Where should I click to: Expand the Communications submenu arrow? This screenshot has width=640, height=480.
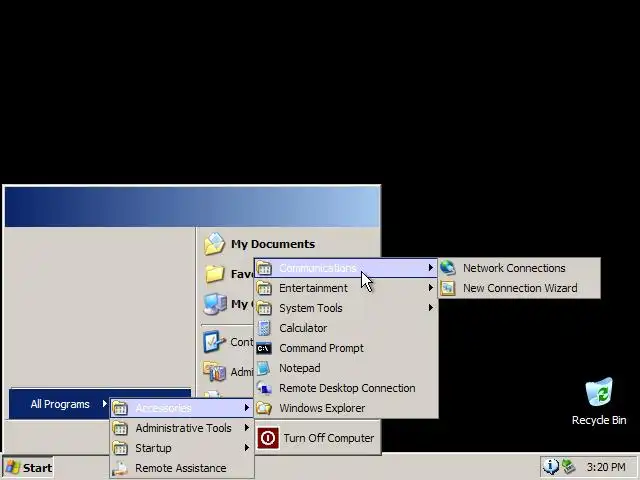[x=430, y=268]
